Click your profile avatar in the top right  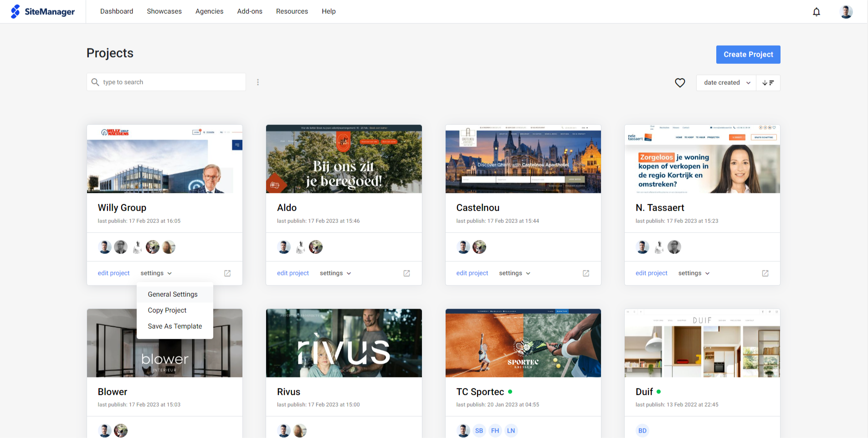tap(846, 11)
